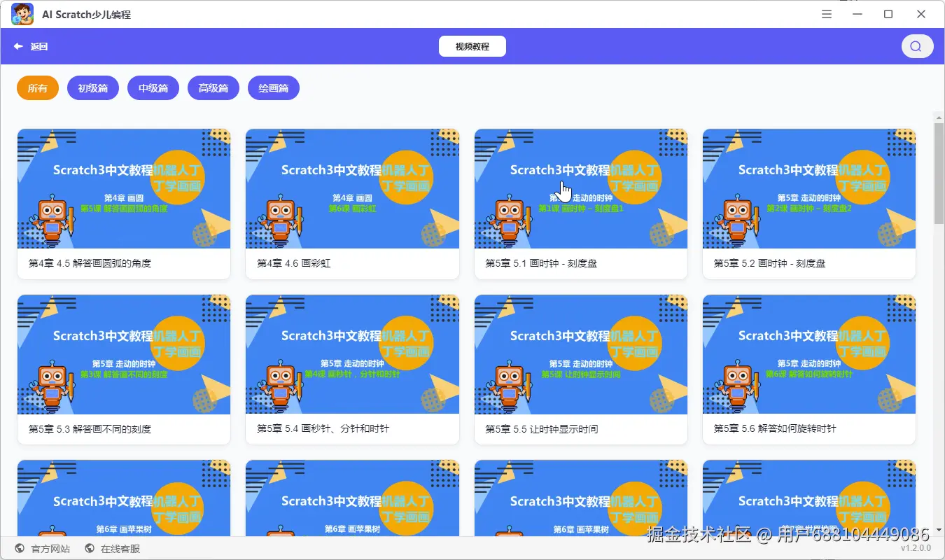Open video 第4章 4.6 画彩虹
The image size is (945, 560).
[x=352, y=204]
